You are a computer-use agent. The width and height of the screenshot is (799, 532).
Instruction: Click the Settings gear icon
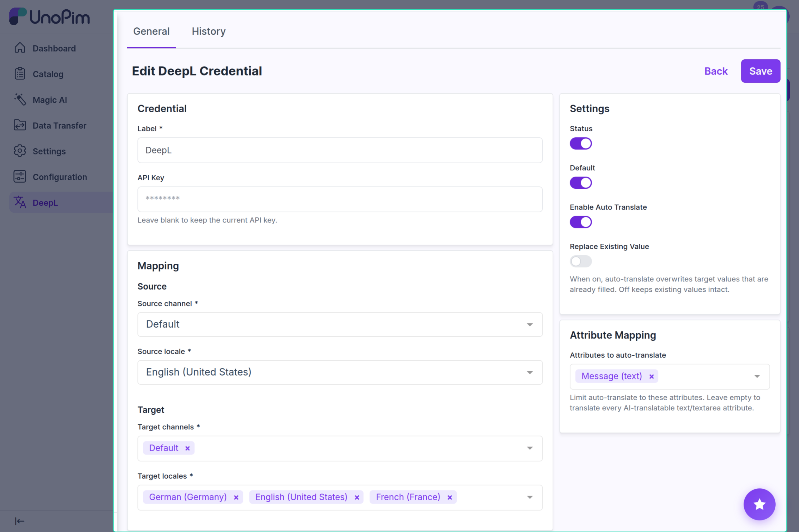click(20, 151)
